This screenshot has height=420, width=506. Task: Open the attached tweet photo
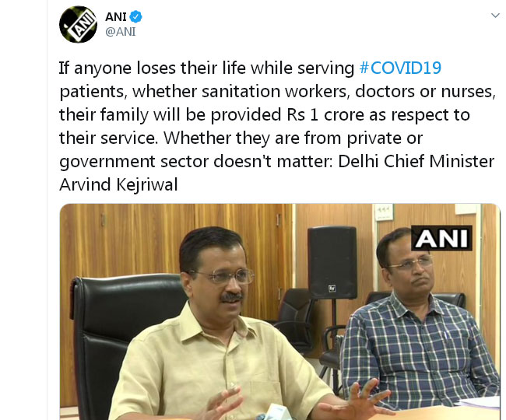tap(279, 311)
